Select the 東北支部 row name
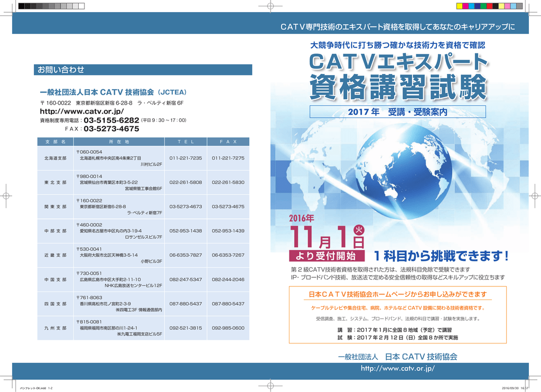 tap(55, 182)
